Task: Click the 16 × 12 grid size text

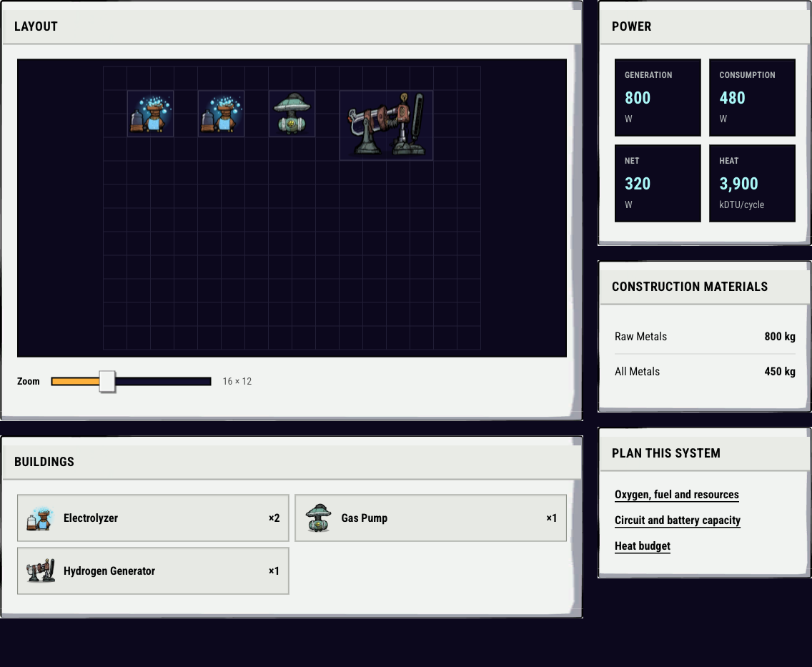Action: pyautogui.click(x=237, y=382)
